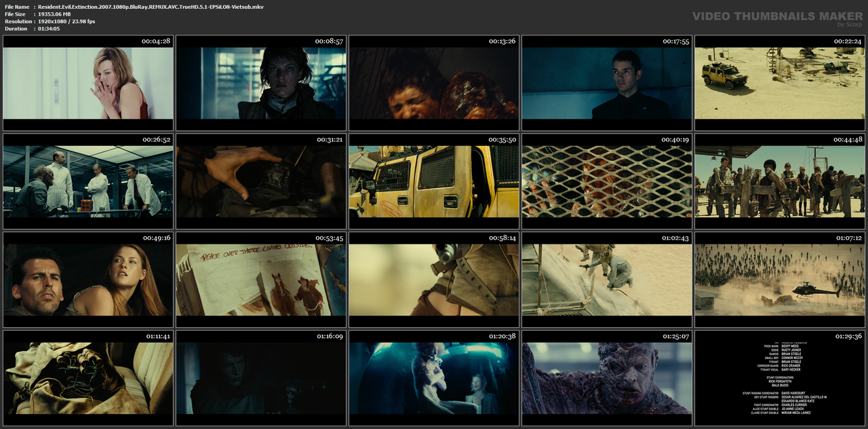Select the thumbnail at timestamp 01:02:43

tap(607, 280)
